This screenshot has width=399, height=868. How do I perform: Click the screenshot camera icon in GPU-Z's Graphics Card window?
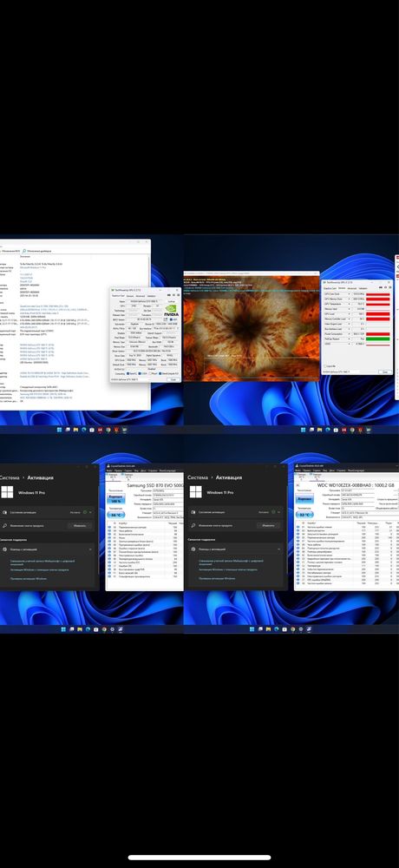(168, 295)
